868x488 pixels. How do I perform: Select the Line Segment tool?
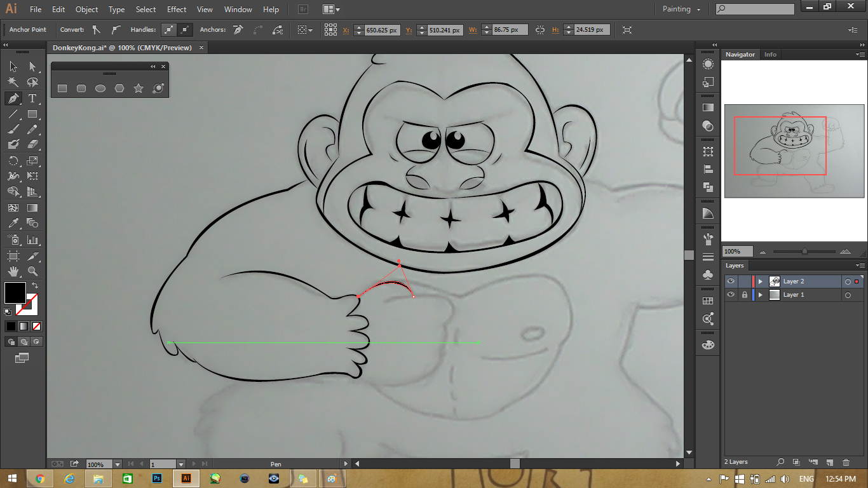(13, 114)
